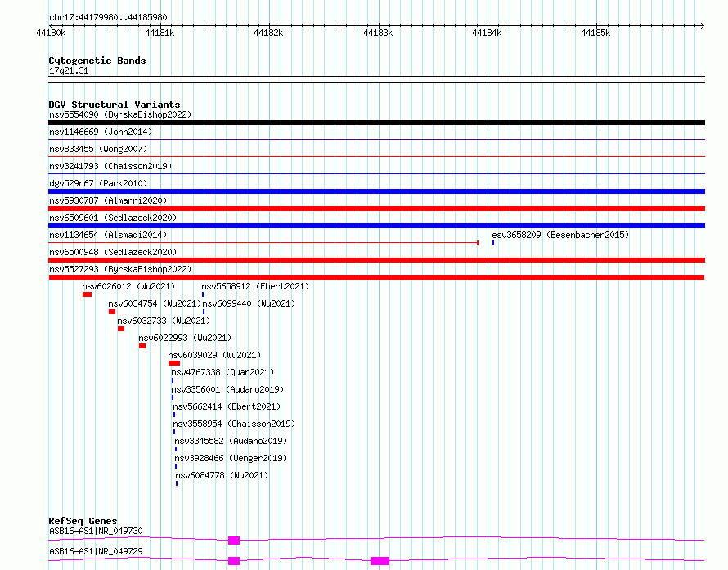
Task: Click the DGV Structural Variants track title
Action: [x=115, y=105]
